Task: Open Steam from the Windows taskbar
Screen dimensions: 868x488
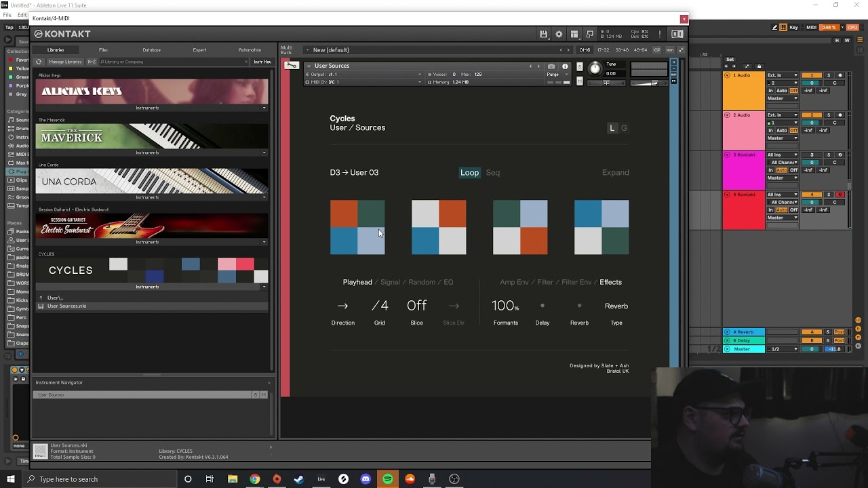Action: tap(299, 479)
